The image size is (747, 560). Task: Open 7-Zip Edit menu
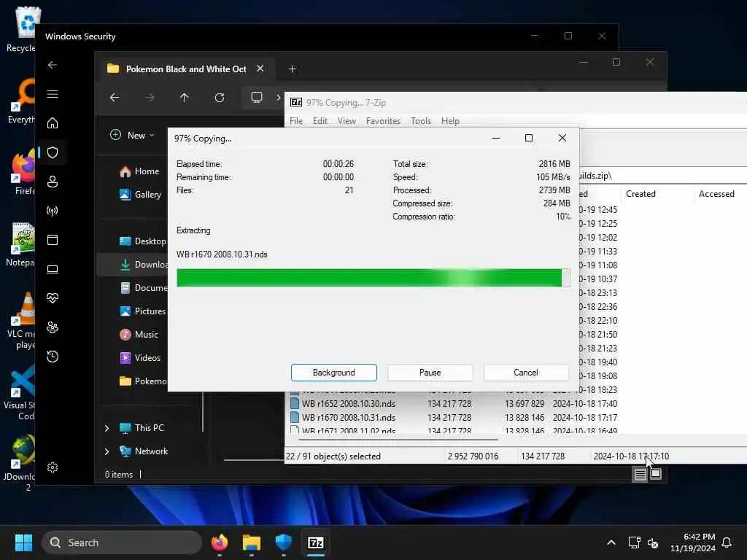[320, 121]
